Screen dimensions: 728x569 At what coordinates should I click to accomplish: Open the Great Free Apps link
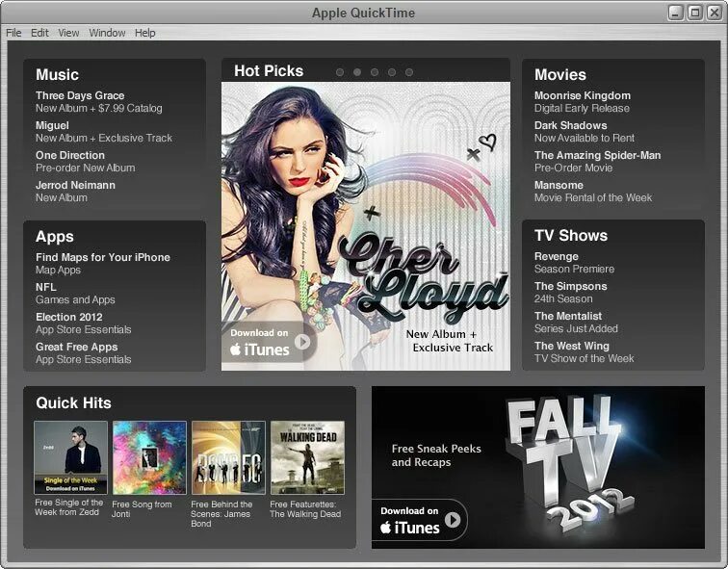(84, 352)
